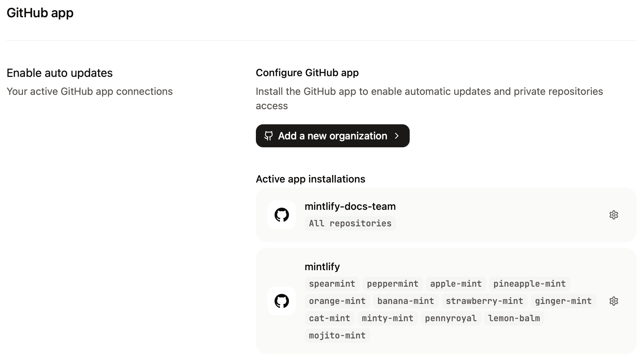Select the mintlify installation name

click(x=322, y=267)
